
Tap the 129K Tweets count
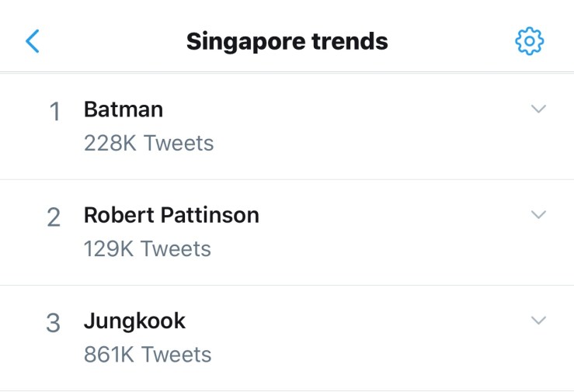click(148, 249)
